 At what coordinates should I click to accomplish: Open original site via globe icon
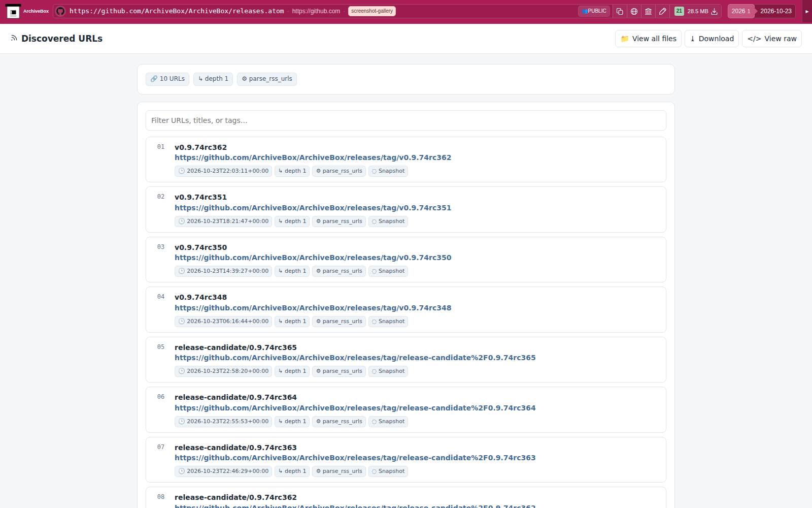coord(634,11)
